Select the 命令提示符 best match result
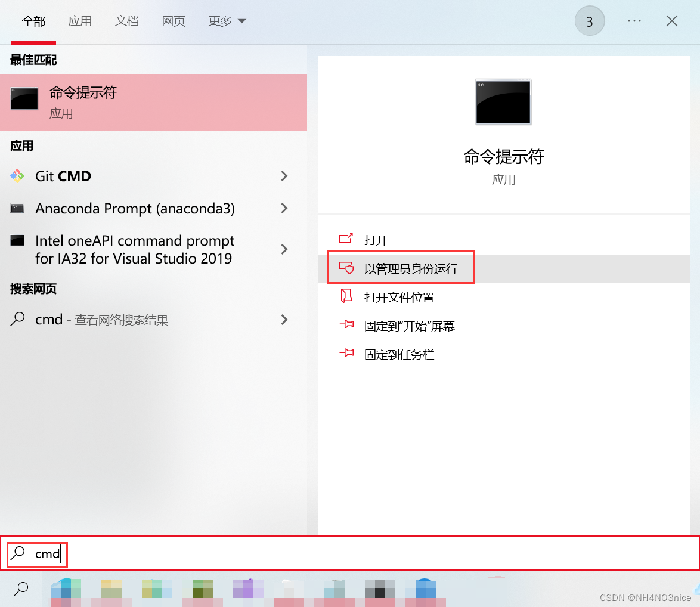Screen dimensions: 700x607 coord(154,103)
